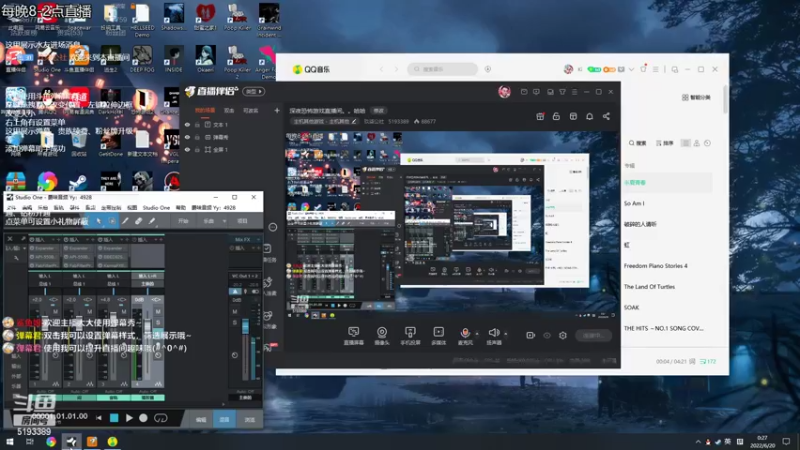Select the eraser tool in Studio One
The image size is (800, 450).
138,221
